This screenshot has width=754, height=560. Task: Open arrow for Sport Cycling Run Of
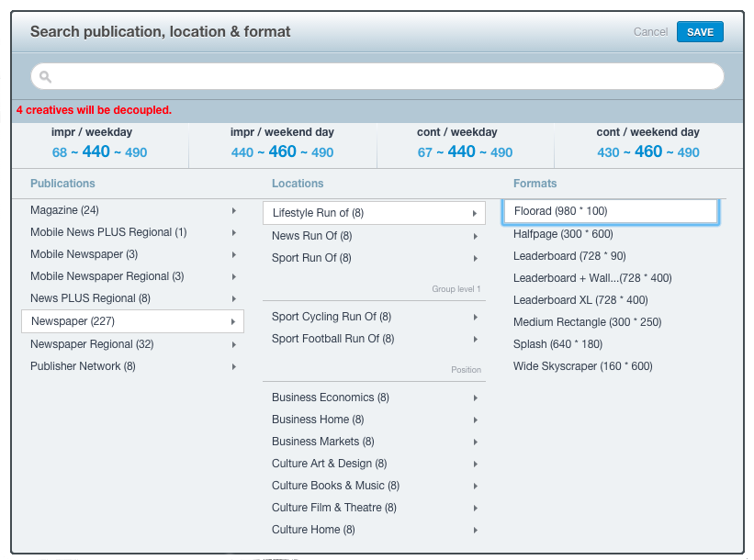(x=475, y=318)
